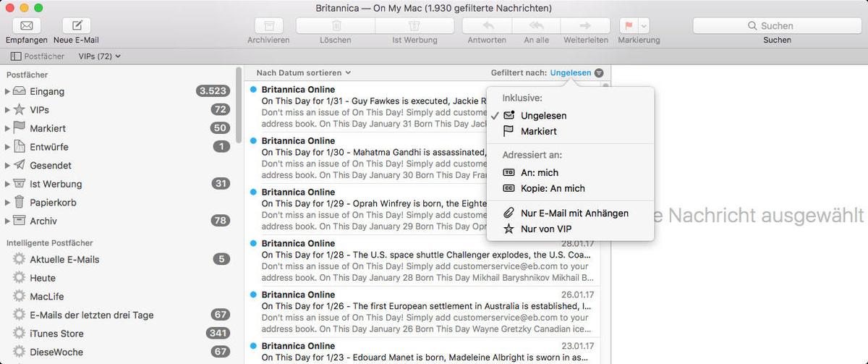This screenshot has height=364, width=868.
Task: Select the Ist Werbung sidebar bin icon
Action: pyautogui.click(x=20, y=184)
